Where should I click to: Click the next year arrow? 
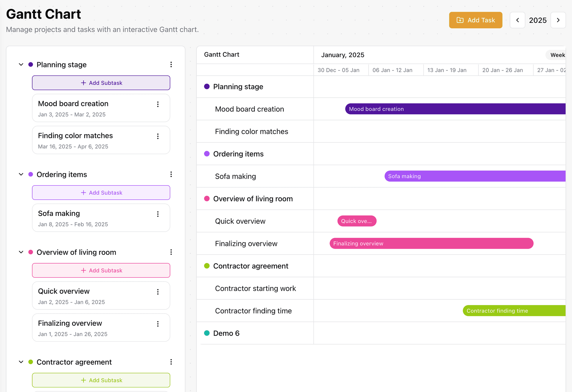point(558,20)
